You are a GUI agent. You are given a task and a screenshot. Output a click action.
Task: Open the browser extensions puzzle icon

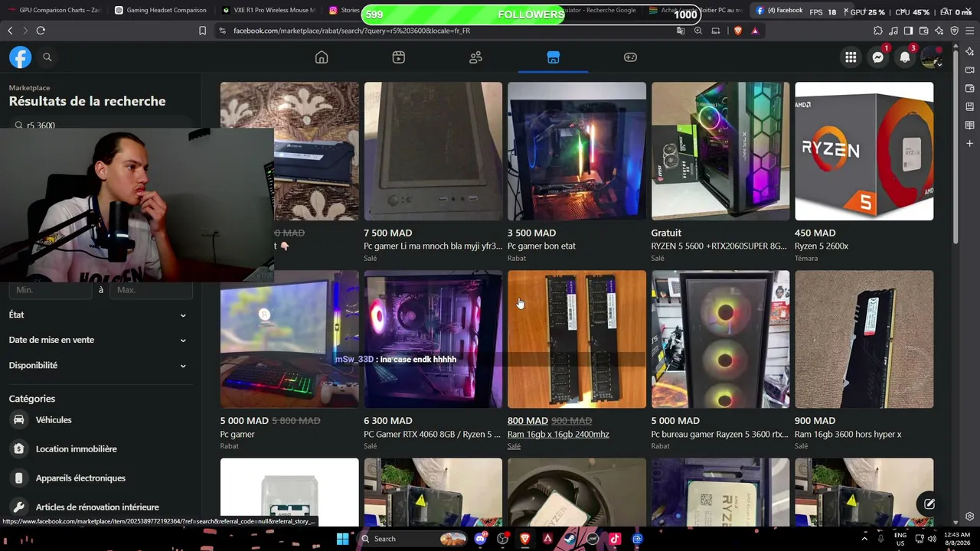click(x=878, y=31)
